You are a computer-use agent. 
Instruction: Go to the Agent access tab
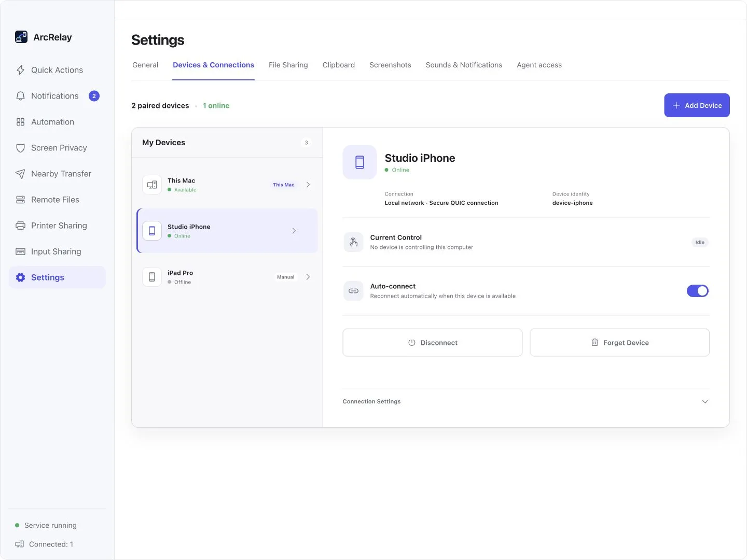coord(539,65)
